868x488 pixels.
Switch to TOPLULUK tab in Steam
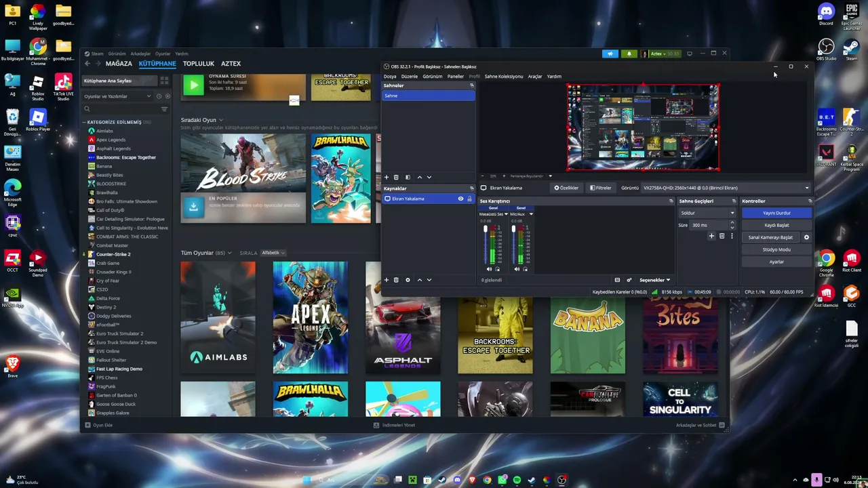click(x=199, y=64)
